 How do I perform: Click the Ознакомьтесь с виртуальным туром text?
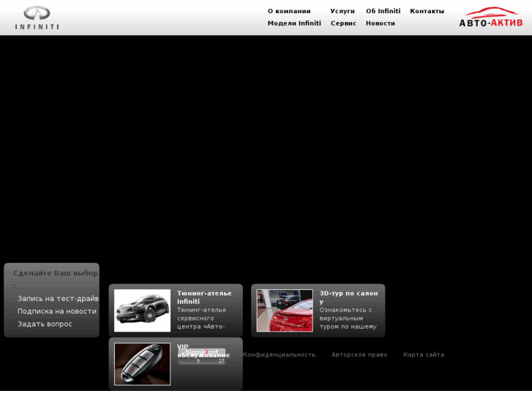pyautogui.click(x=348, y=318)
